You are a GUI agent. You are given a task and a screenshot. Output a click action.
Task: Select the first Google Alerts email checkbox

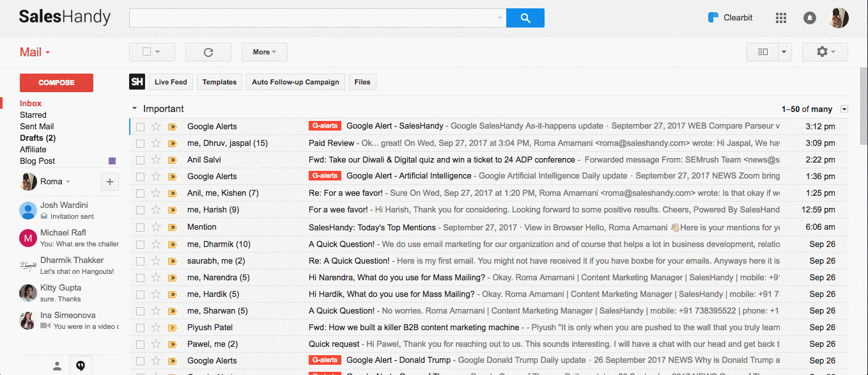[x=140, y=127]
